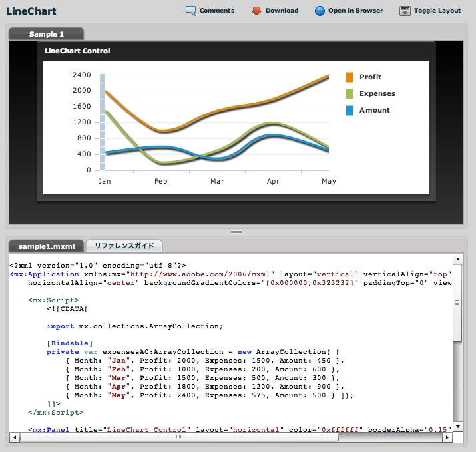Click the import ArrayCollection code line
Image resolution: width=476 pixels, height=452 pixels.
134,326
